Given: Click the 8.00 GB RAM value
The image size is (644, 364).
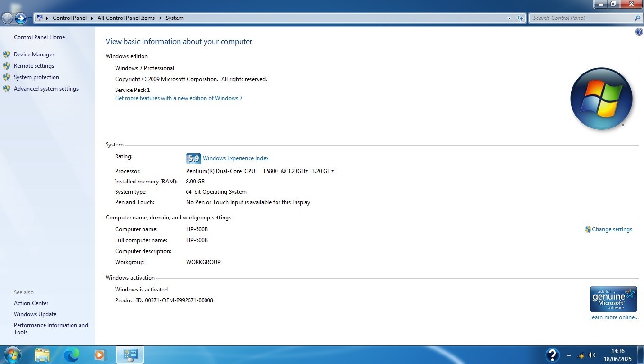Looking at the screenshot, I should 195,182.
